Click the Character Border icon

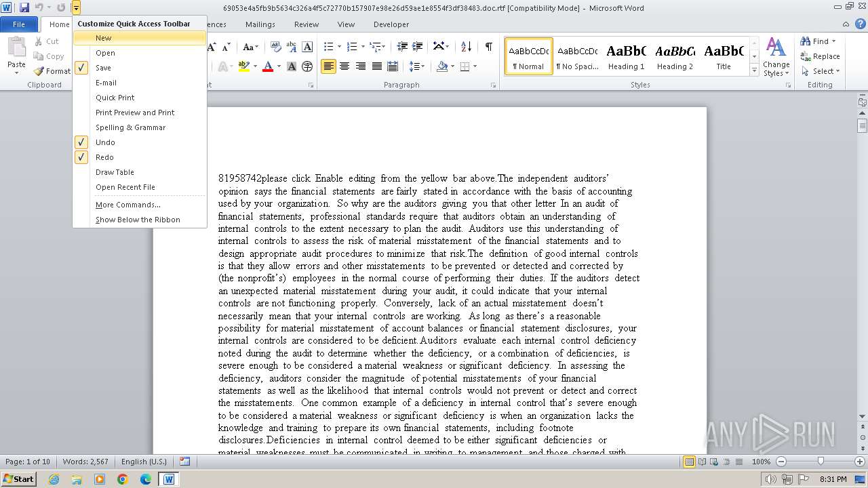pos(307,47)
